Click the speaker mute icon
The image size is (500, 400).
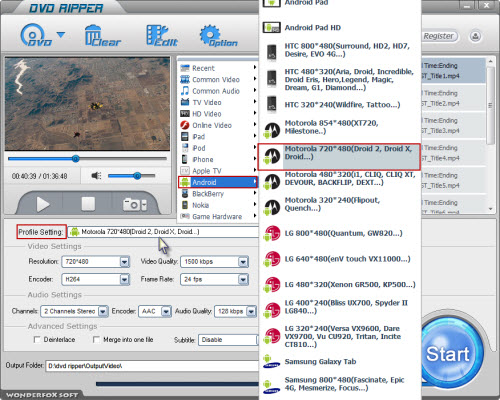96,176
